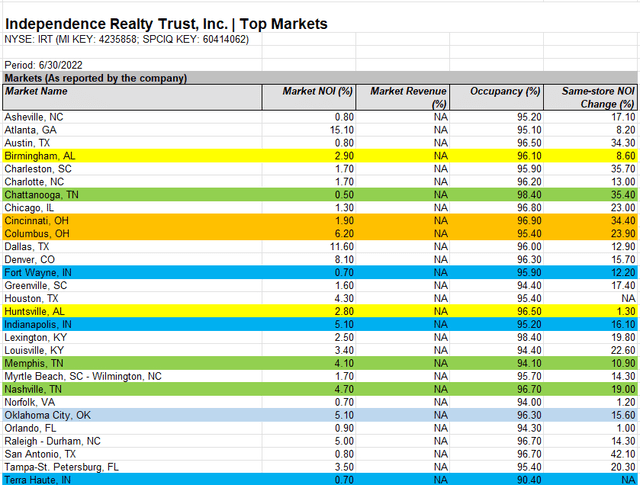Click the 'Dallas, TX' market cell
This screenshot has height=485, width=640.
[132, 247]
